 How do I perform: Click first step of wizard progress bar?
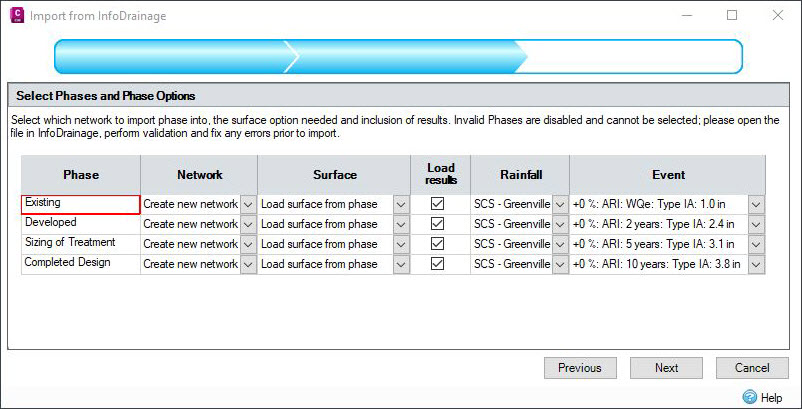pyautogui.click(x=174, y=56)
